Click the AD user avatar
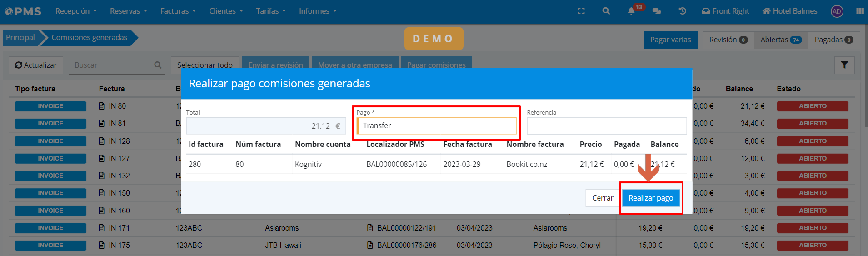The width and height of the screenshot is (868, 256). coord(837,11)
